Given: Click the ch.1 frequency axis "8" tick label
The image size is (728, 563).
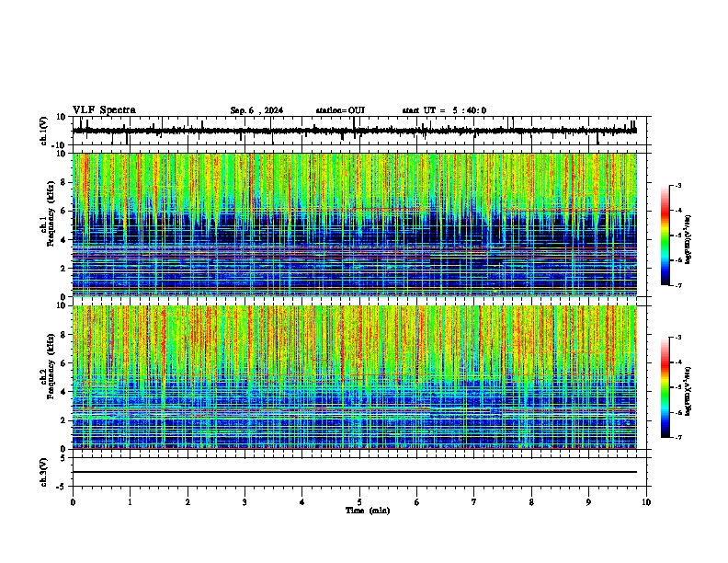Looking at the screenshot, I should tap(64, 182).
